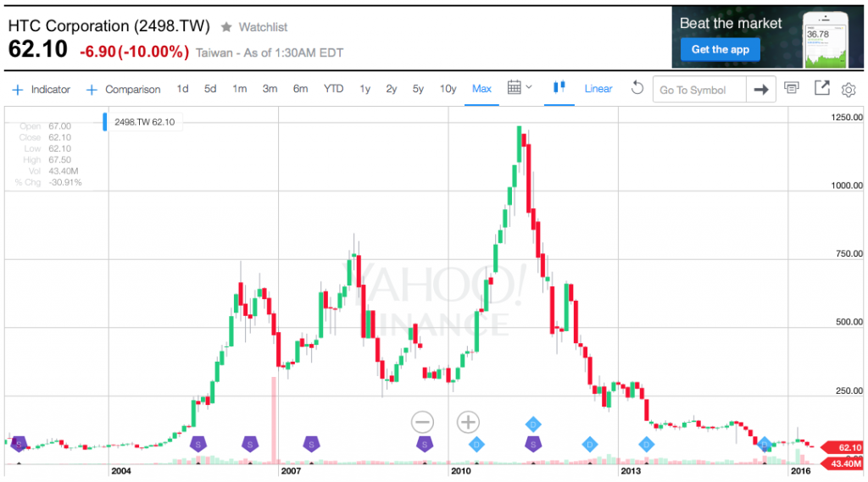Select the YTD time range
The width and height of the screenshot is (868, 482).
[x=333, y=89]
